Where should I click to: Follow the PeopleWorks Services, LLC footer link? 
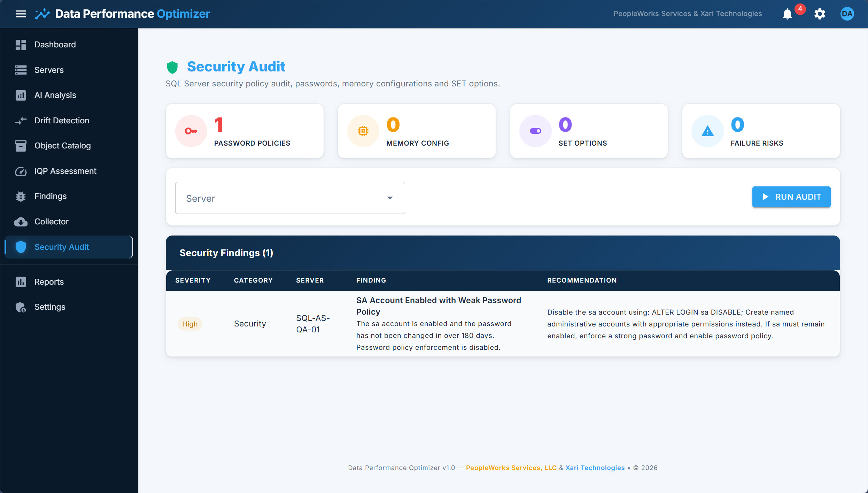point(511,468)
